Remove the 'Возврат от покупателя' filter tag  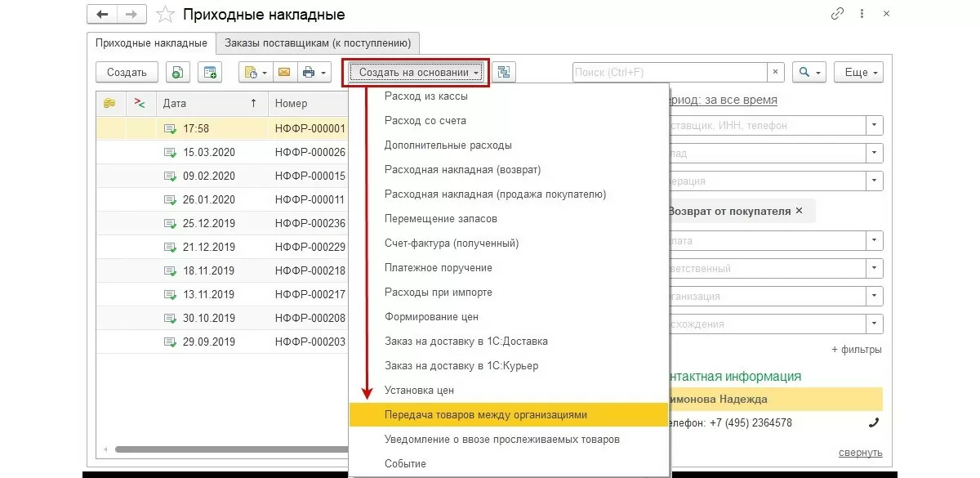point(800,211)
